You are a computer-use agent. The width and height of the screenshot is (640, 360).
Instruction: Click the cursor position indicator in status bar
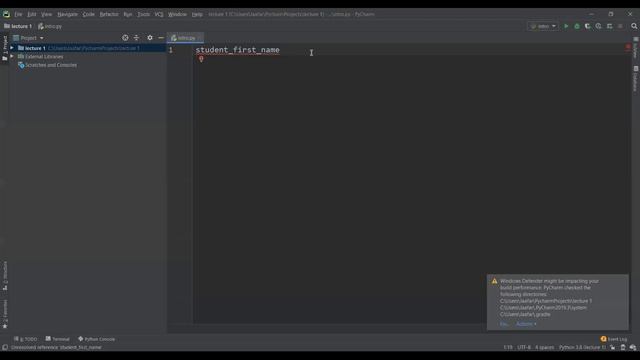click(x=508, y=347)
